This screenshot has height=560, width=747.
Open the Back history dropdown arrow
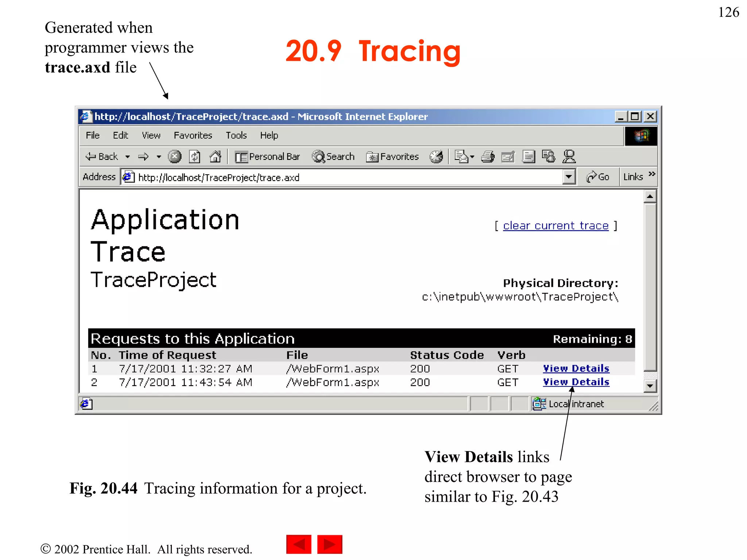coord(127,157)
